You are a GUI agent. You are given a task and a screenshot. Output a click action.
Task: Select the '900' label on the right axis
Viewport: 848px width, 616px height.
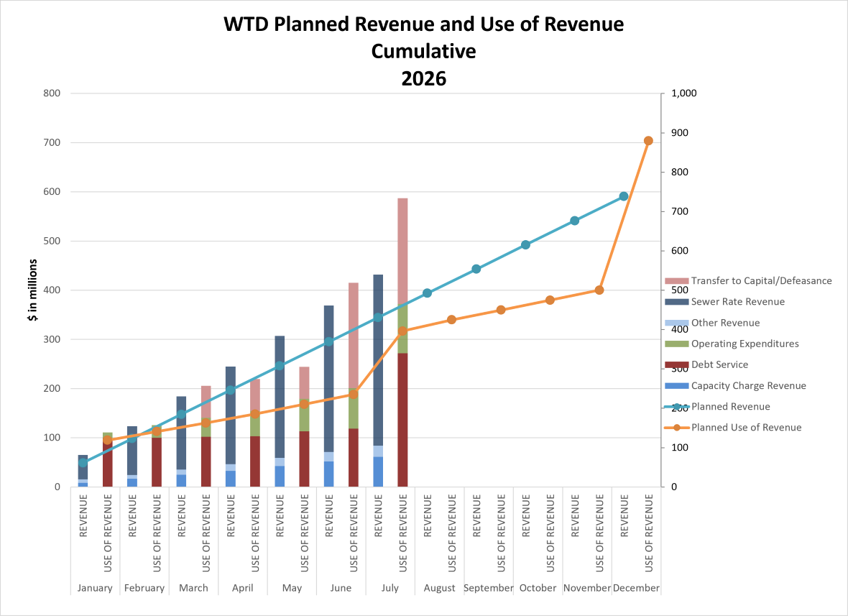coord(680,132)
